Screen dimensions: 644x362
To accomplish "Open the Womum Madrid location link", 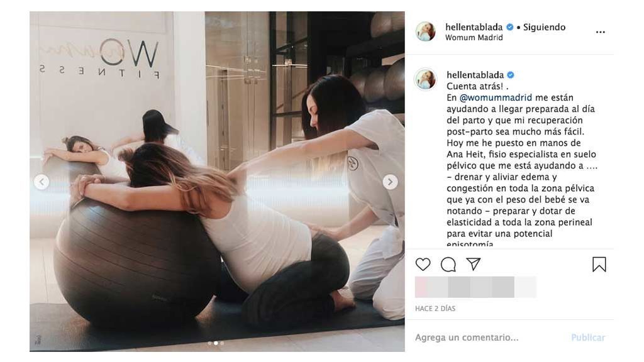I will coord(474,38).
